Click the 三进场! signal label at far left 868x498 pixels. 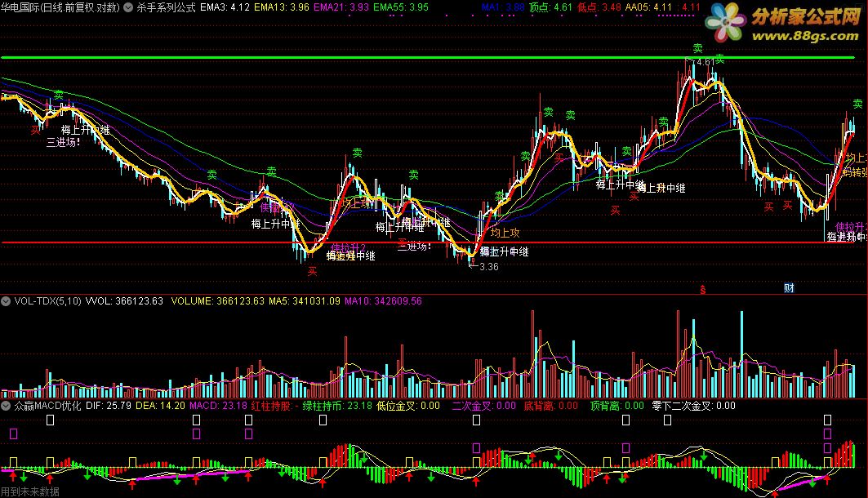click(x=63, y=142)
